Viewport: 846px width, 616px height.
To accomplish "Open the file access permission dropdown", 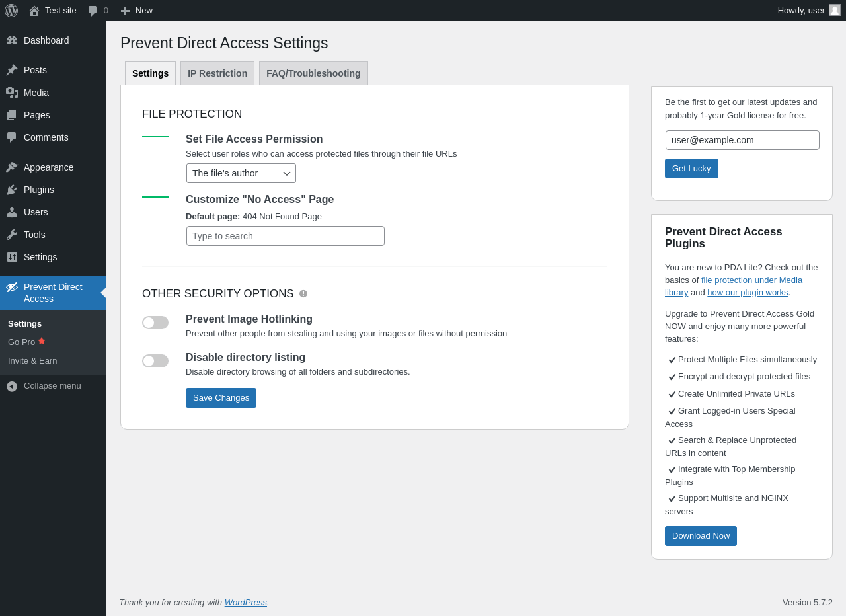I will click(x=241, y=173).
